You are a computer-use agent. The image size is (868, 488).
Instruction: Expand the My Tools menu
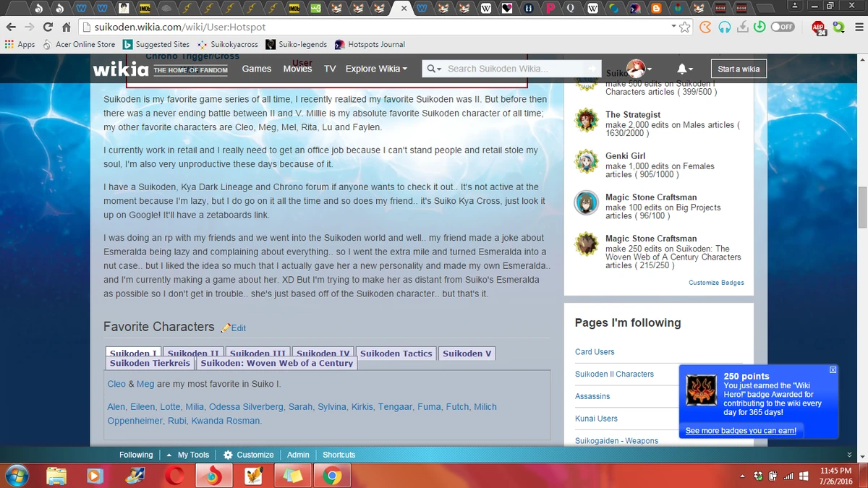click(x=187, y=455)
